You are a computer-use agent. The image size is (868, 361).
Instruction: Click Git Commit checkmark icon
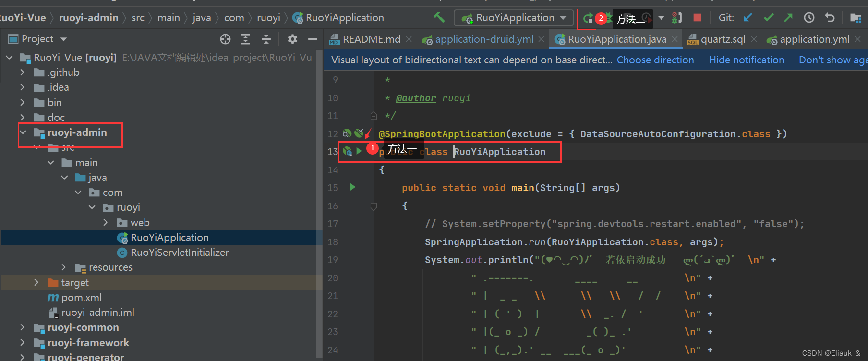(768, 18)
